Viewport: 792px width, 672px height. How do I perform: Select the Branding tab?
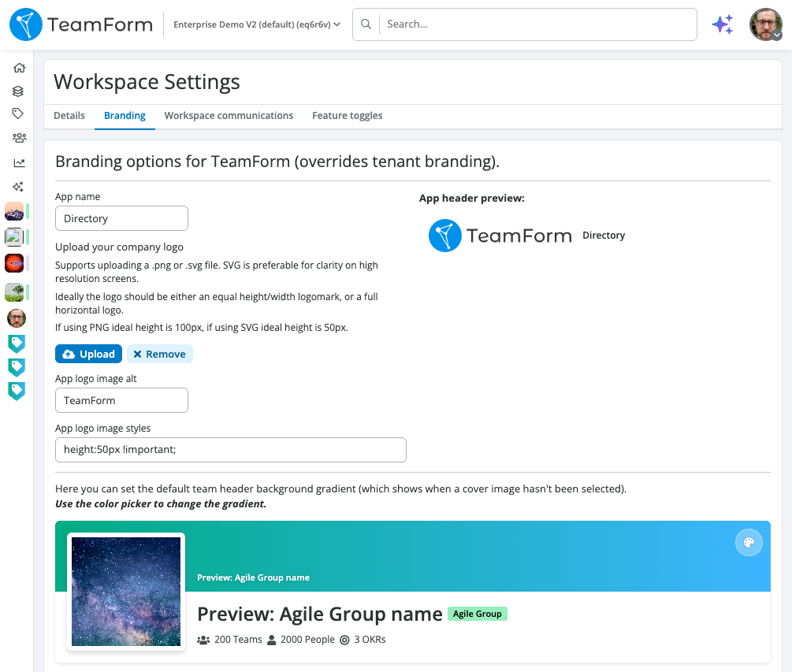pos(125,116)
